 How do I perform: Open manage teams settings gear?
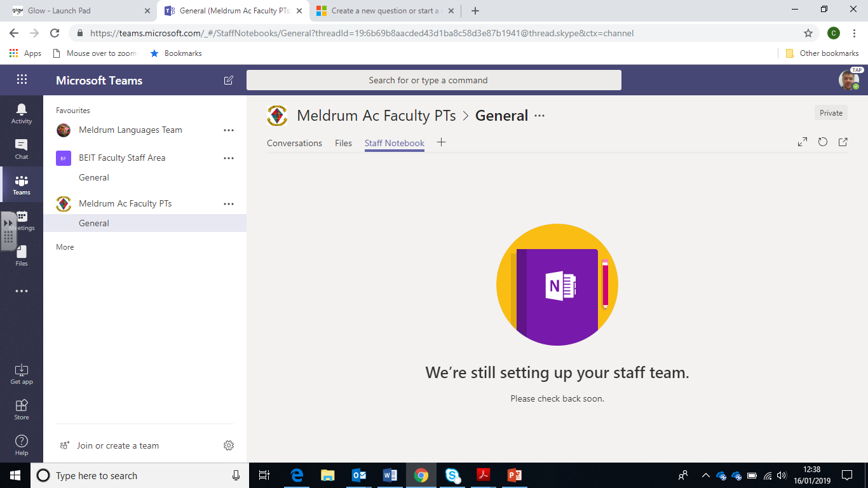pos(229,445)
